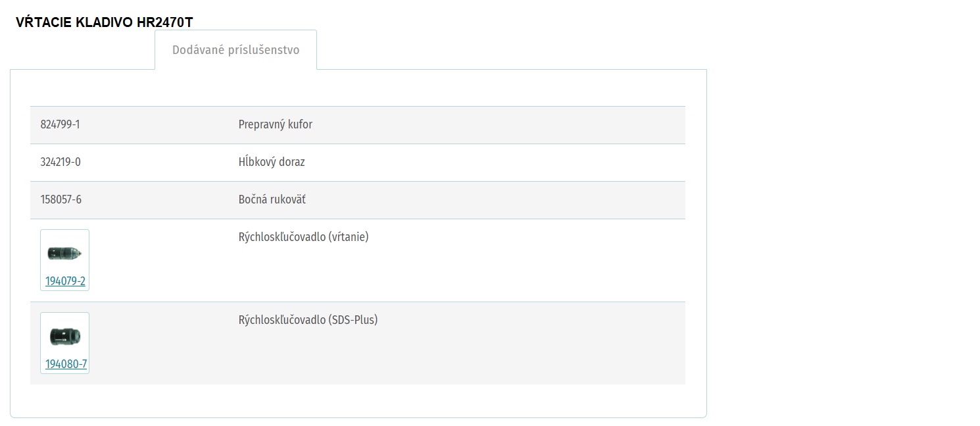Click the word doraz in second row
The height and width of the screenshot is (426, 980).
point(291,162)
